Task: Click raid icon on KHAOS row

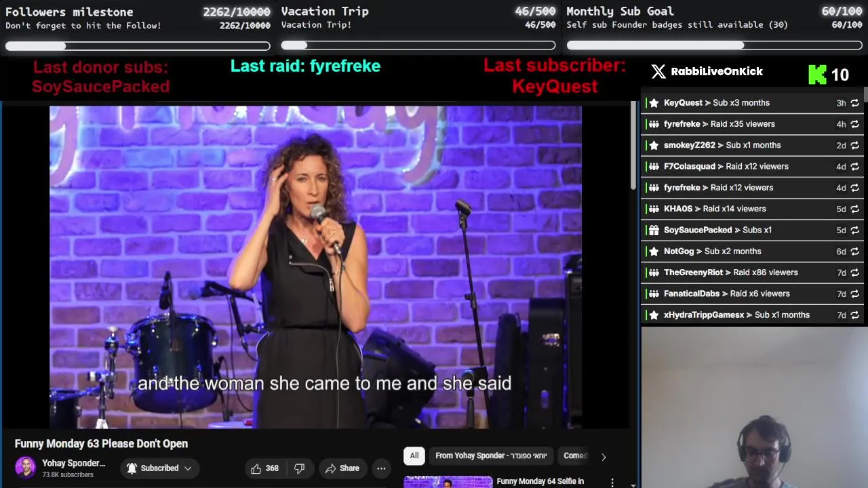Action: 654,209
